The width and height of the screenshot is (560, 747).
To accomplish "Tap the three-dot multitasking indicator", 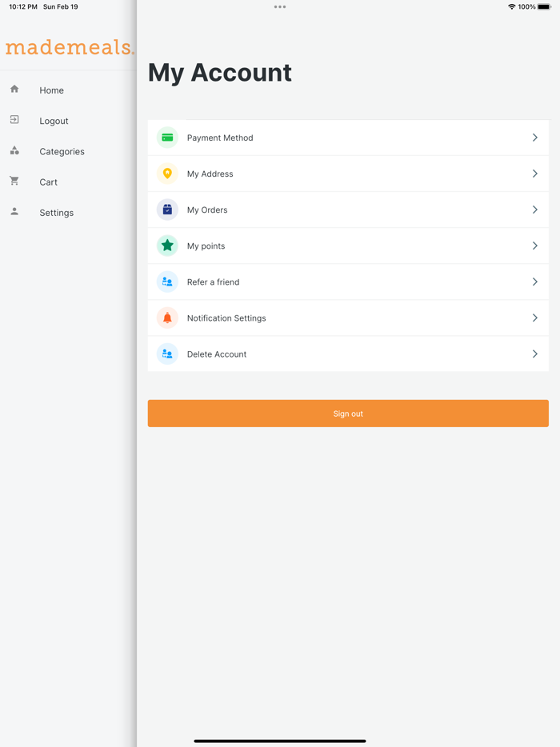I will [280, 6].
